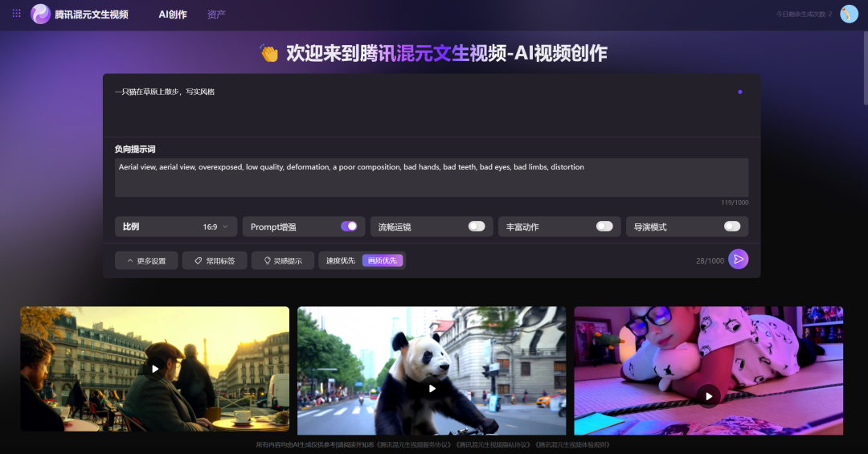Expand 更多设置 options
Image resolution: width=868 pixels, height=454 pixels.
[x=147, y=261]
